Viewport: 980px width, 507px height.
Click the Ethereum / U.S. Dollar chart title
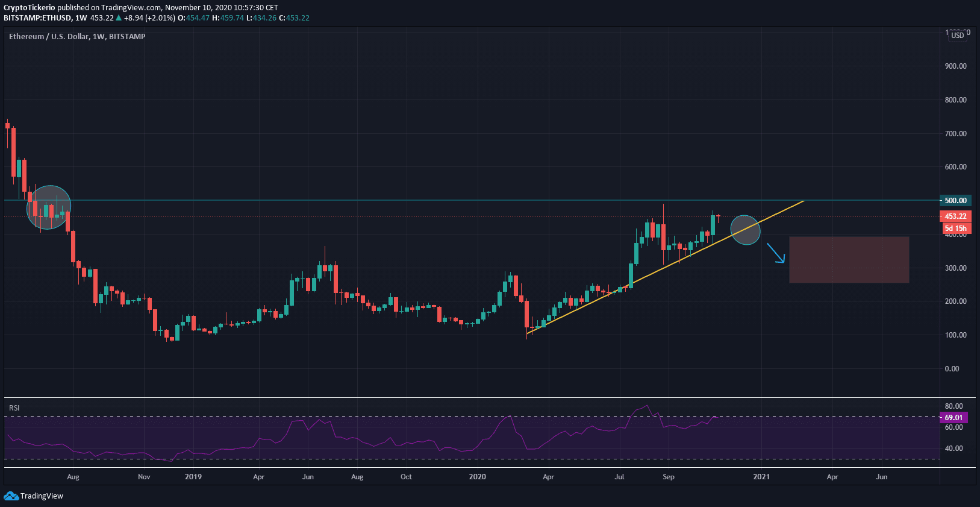[x=77, y=37]
